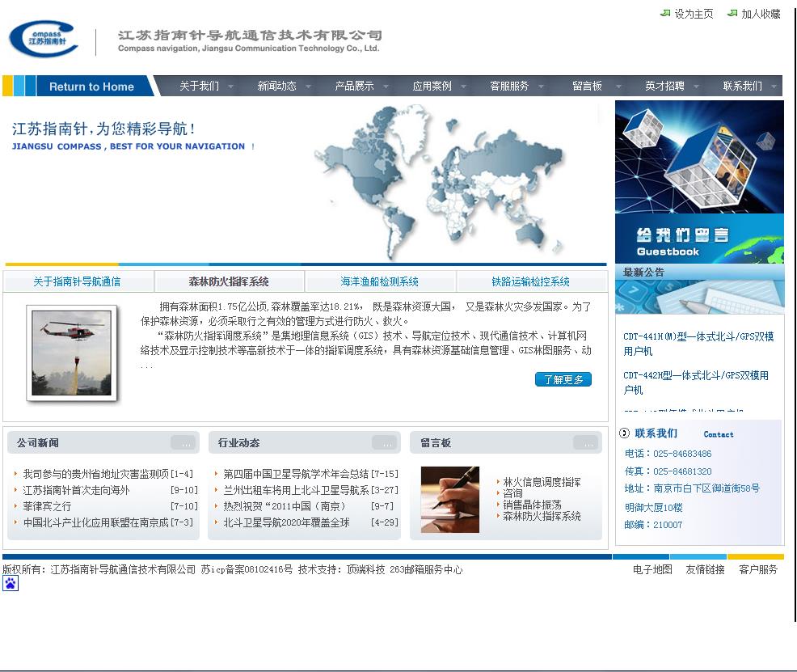This screenshot has width=797, height=672.
Task: Open CDT-441H(M)型 announcement link
Action: (698, 344)
